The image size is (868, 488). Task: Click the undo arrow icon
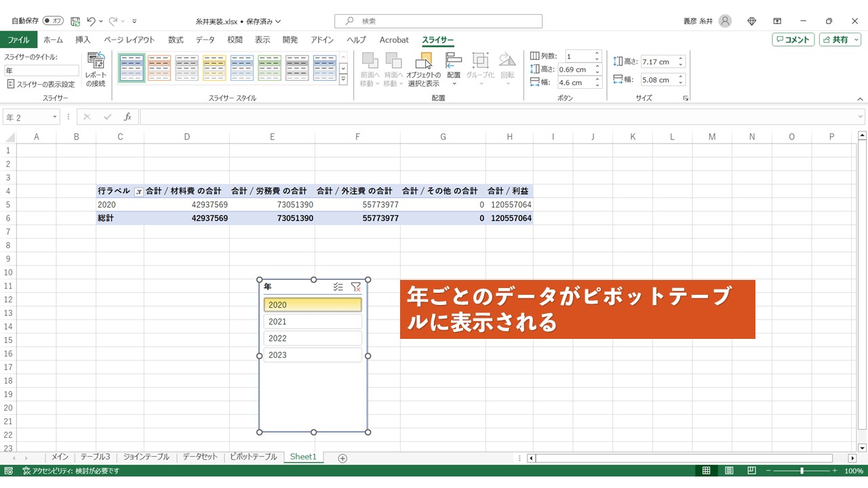point(92,22)
